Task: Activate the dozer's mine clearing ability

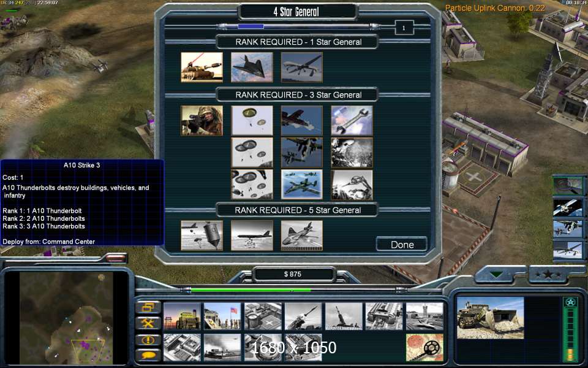Action: click(x=424, y=347)
